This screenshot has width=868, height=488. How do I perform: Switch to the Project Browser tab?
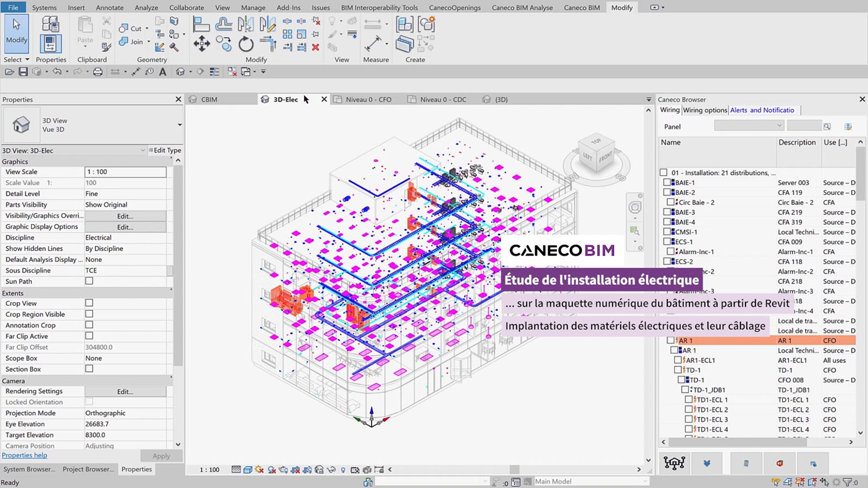point(88,470)
